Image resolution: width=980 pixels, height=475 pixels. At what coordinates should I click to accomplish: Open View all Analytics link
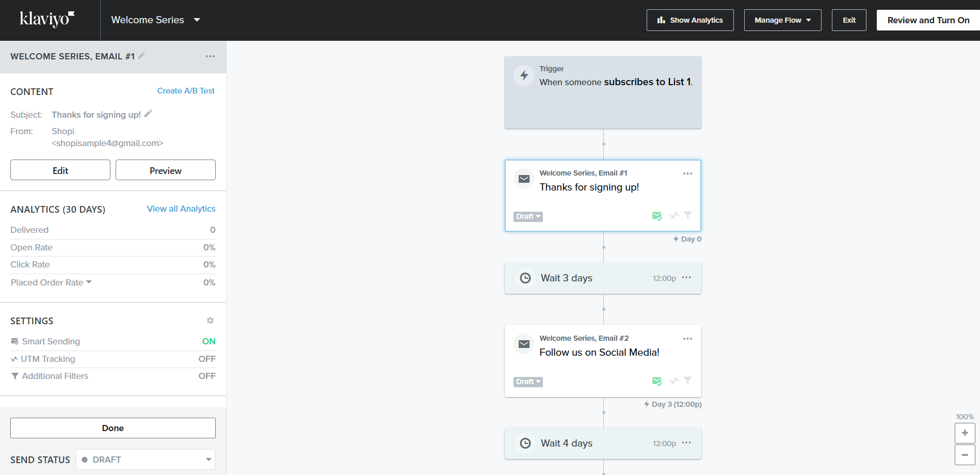181,209
